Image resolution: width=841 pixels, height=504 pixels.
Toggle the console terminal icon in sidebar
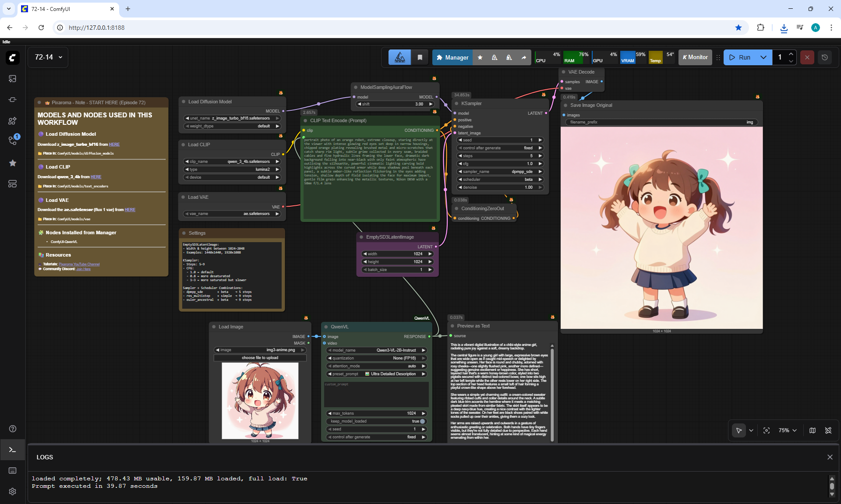tap(12, 450)
